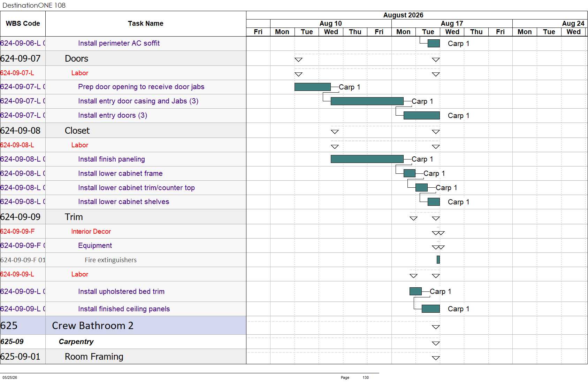
Task: Click Wed under the Aug 10 week
Action: coord(331,32)
